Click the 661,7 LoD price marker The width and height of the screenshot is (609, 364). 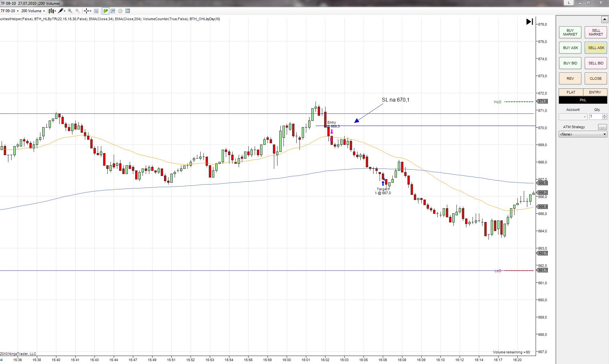[543, 270]
